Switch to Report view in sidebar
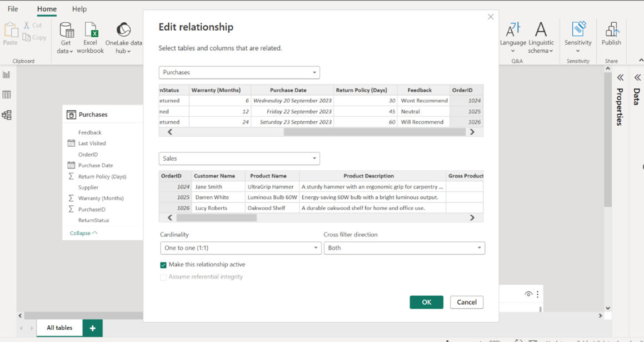This screenshot has height=342, width=644. point(7,75)
